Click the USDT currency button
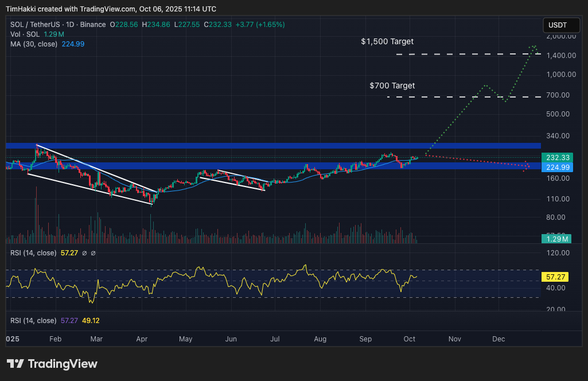 point(558,25)
